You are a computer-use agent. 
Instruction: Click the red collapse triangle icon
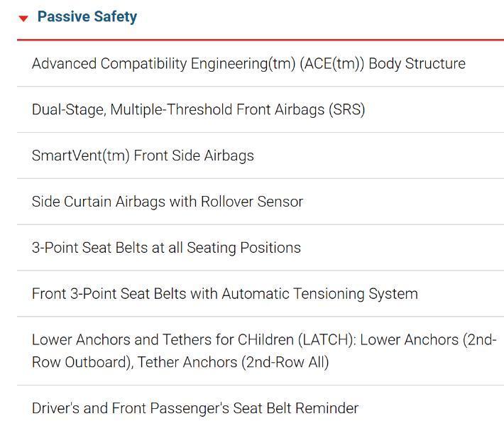tap(23, 18)
